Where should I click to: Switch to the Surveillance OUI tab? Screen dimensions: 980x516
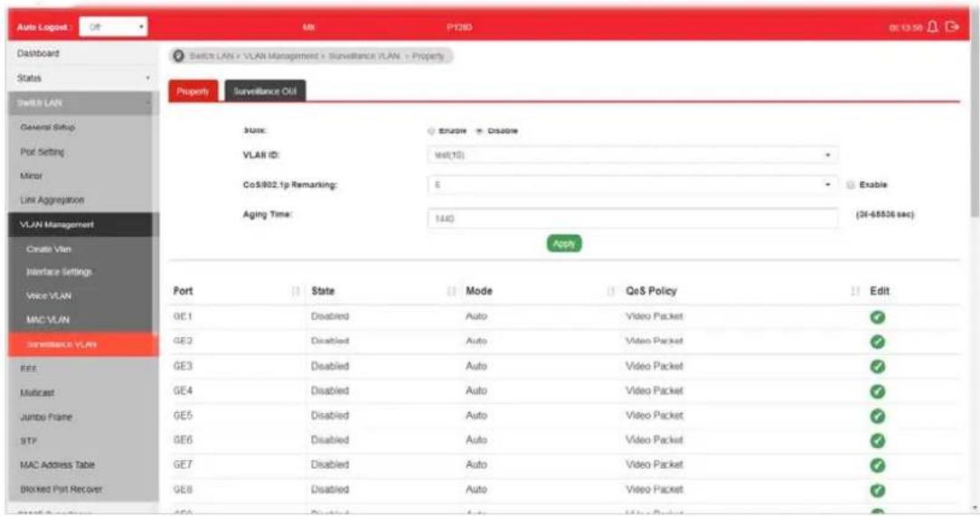[265, 91]
